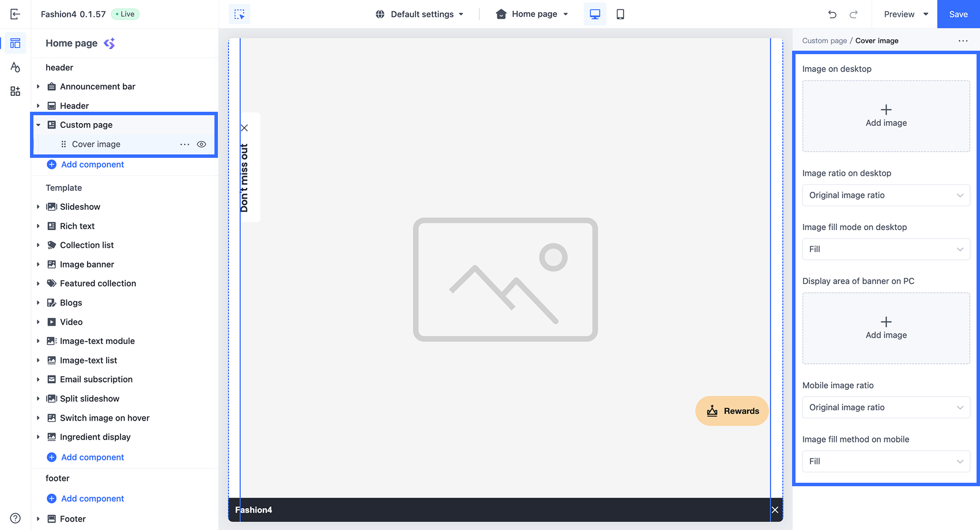Click the Ingredient display section icon
Viewport: 980px width, 530px height.
52,437
